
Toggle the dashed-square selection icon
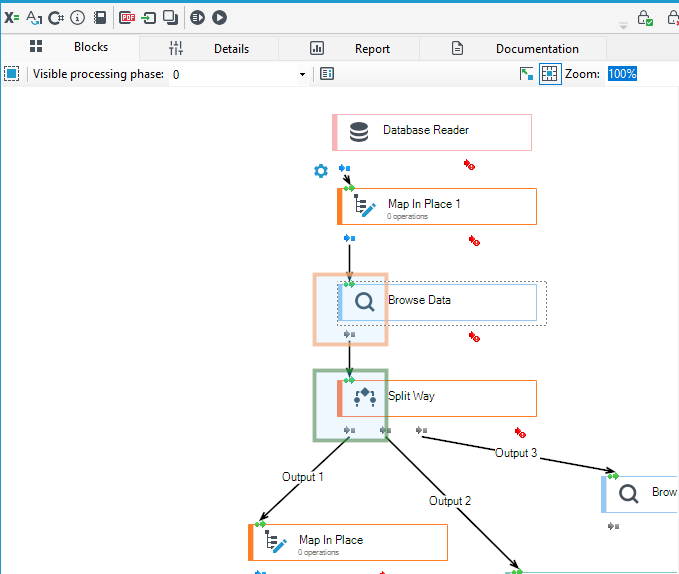12,74
